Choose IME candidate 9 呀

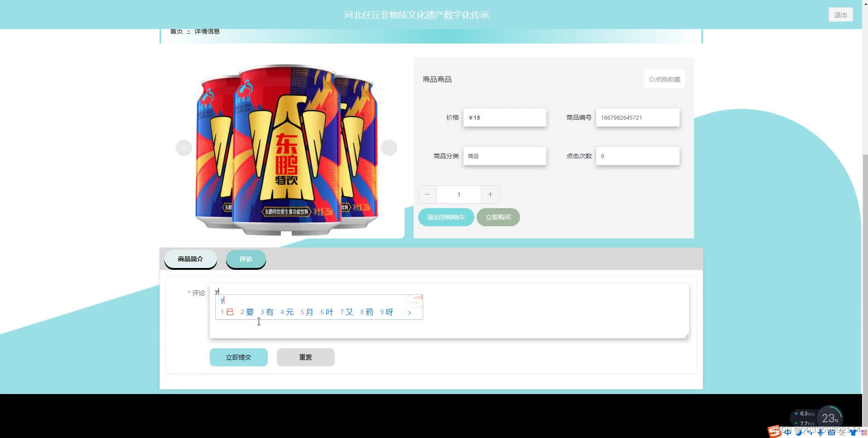(387, 312)
